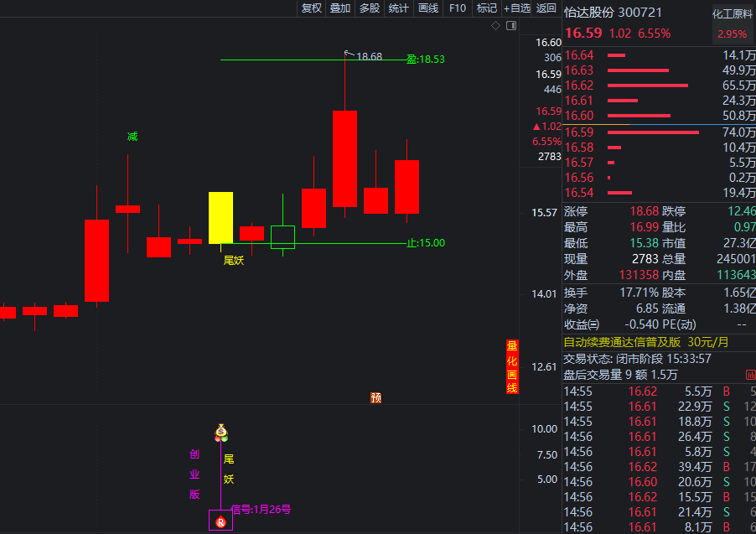This screenshot has width=756, height=534.
Task: Add stock via +自选 button
Action: pos(516,8)
